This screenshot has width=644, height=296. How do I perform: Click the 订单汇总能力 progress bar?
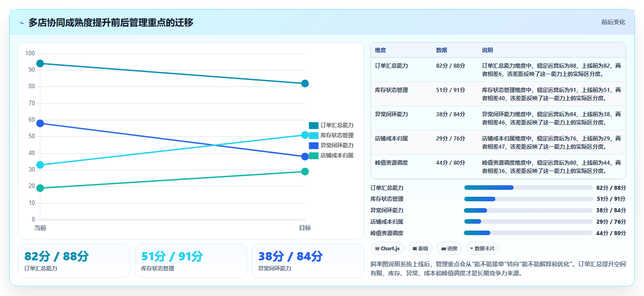pos(528,188)
